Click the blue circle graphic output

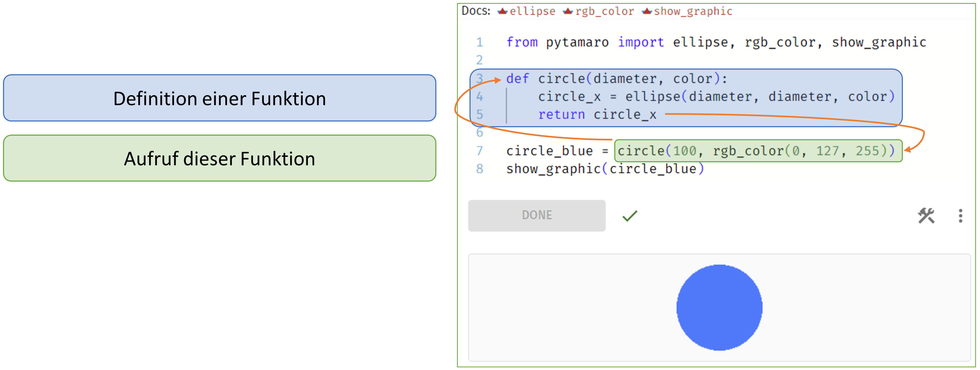click(x=719, y=307)
